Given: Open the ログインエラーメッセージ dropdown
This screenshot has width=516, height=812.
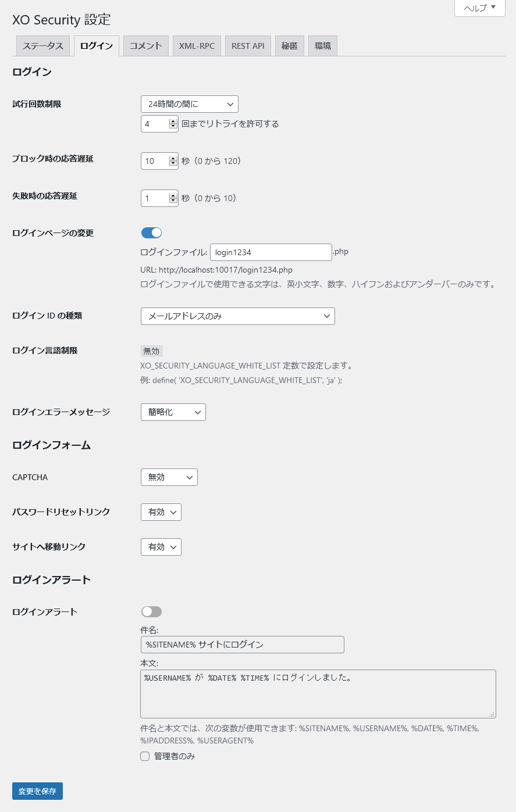Looking at the screenshot, I should [x=173, y=412].
